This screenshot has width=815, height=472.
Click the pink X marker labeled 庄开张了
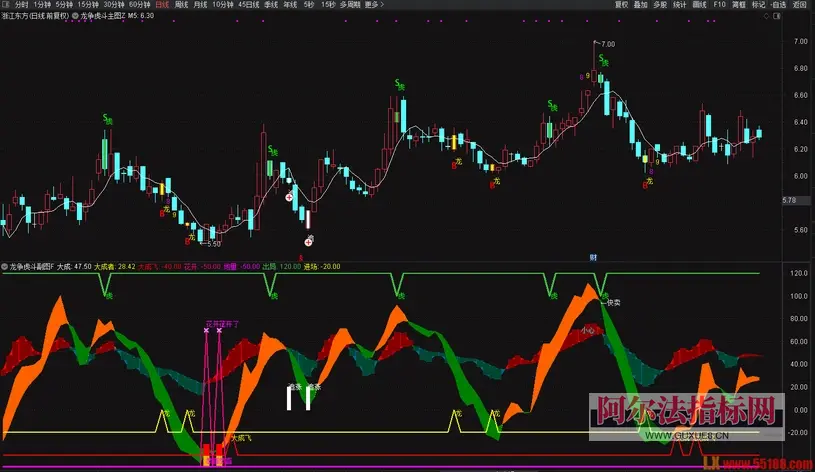(x=207, y=330)
